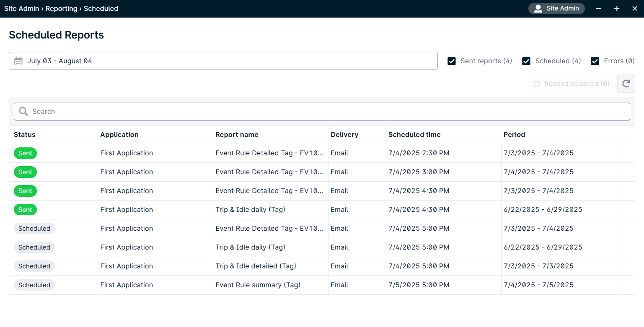Select the Trip & Idle detailed (Tag) row
644x327 pixels.
(256, 266)
